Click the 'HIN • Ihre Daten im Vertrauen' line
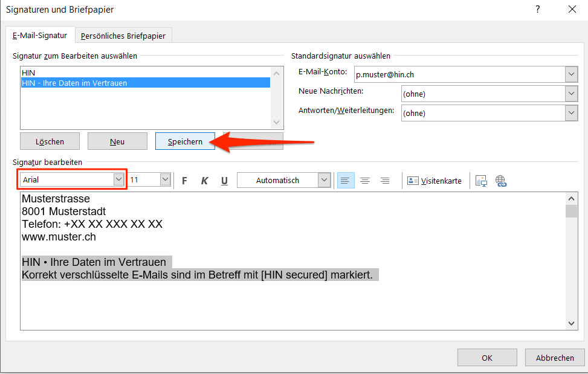The image size is (588, 374). pyautogui.click(x=94, y=262)
